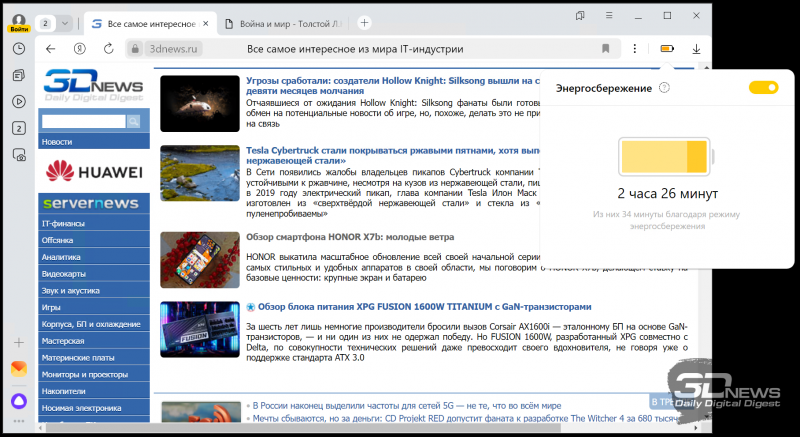The width and height of the screenshot is (800, 437).
Task: Open the three-dot page menu
Action: pos(635,48)
